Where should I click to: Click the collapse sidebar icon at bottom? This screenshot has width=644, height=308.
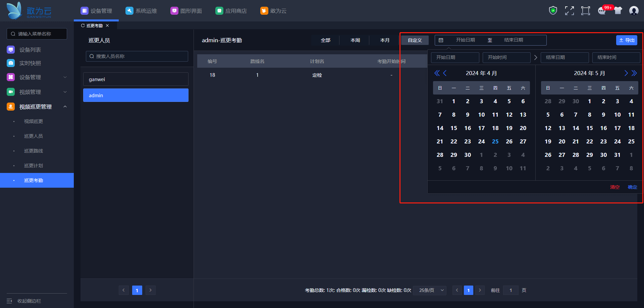click(9, 301)
